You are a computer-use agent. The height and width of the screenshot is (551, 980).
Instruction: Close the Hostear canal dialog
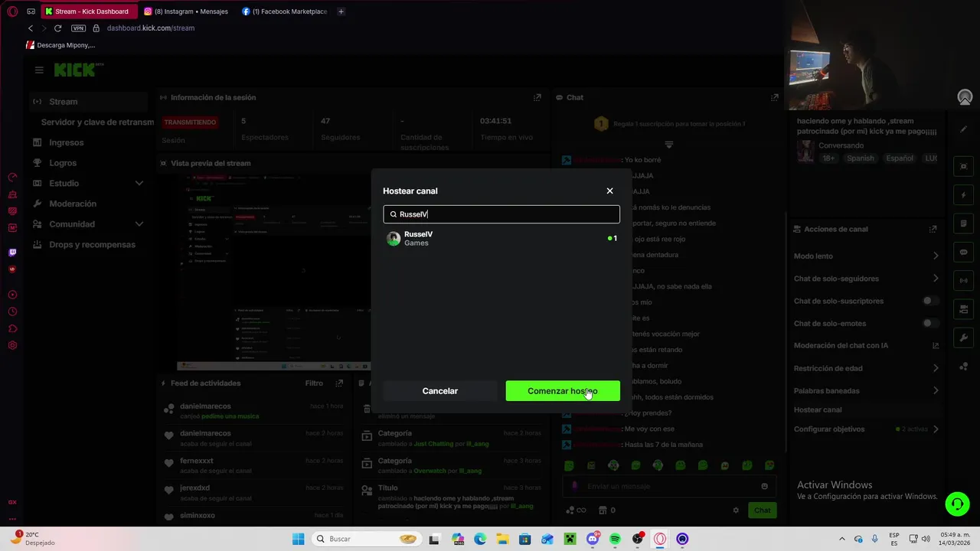click(x=609, y=191)
